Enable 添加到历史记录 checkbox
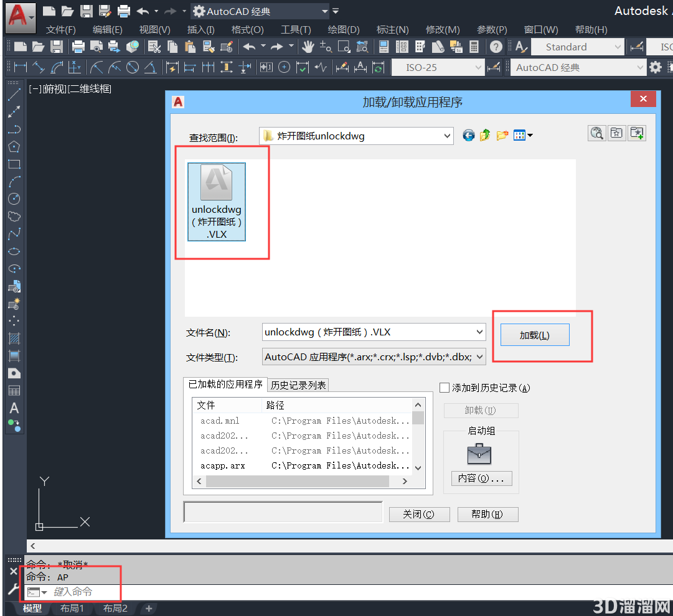The height and width of the screenshot is (616, 673). click(445, 388)
